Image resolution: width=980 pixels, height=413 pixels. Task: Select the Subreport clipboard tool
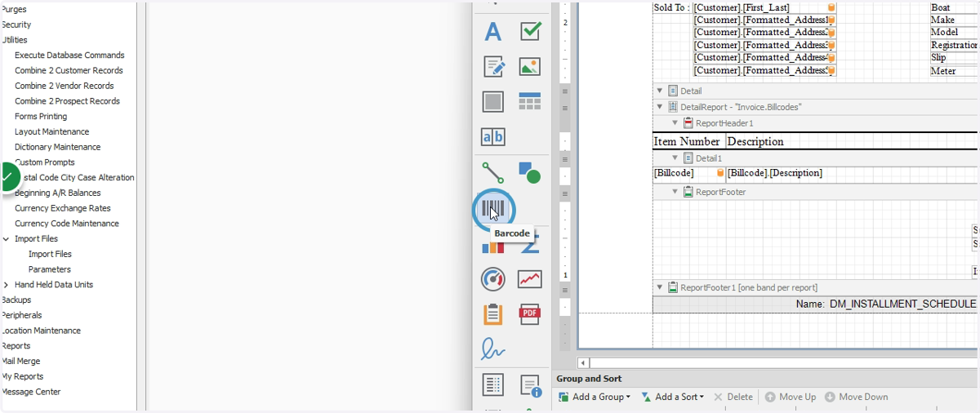pyautogui.click(x=492, y=314)
